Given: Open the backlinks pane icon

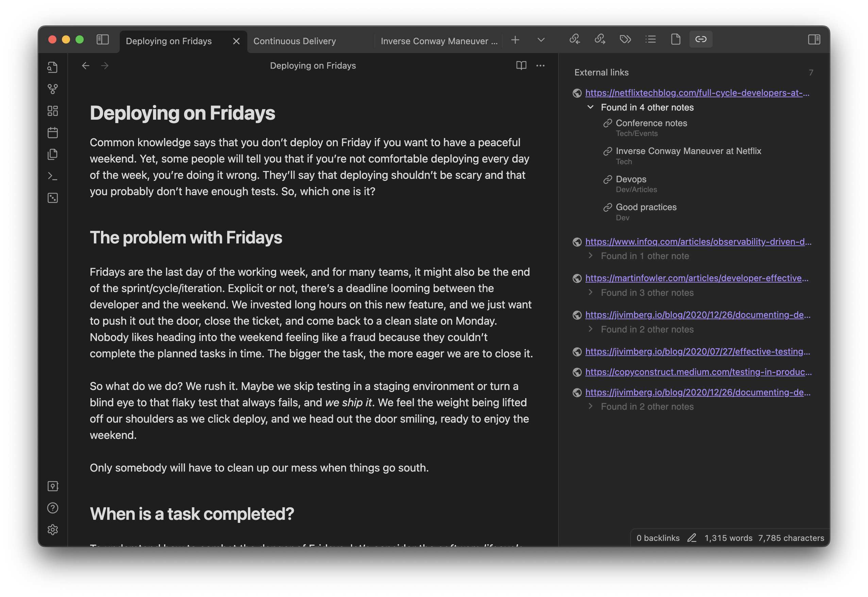Looking at the screenshot, I should (575, 39).
